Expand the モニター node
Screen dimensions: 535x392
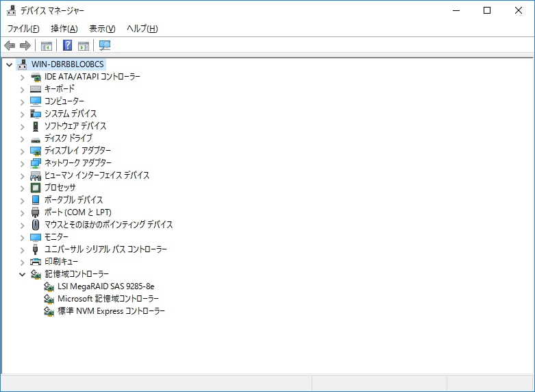click(22, 238)
